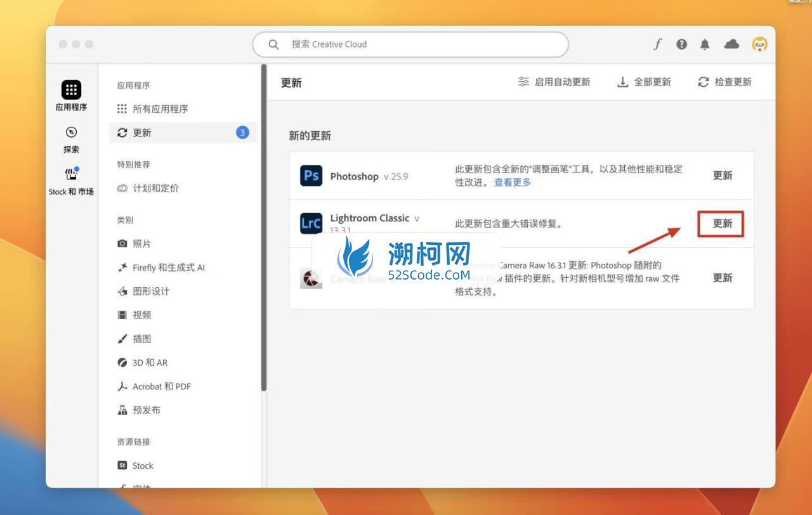Click the auto-update sliders icon
The image size is (812, 515).
click(523, 82)
